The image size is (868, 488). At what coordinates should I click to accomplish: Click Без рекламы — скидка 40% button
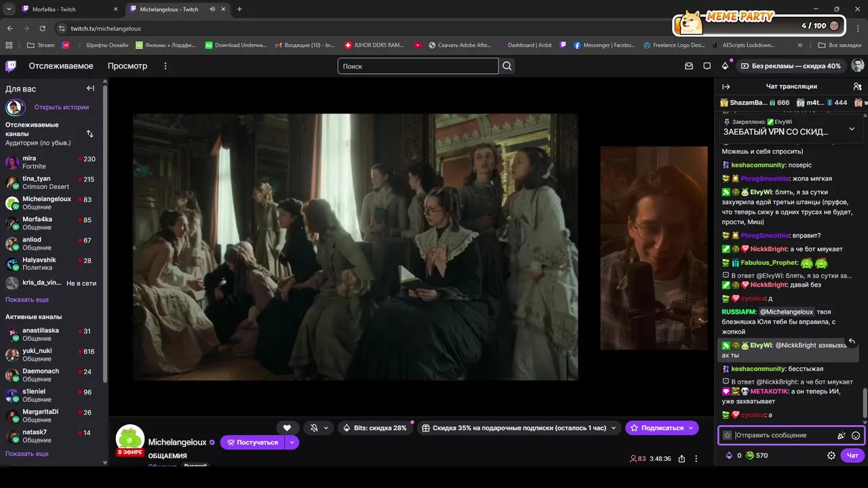click(791, 66)
